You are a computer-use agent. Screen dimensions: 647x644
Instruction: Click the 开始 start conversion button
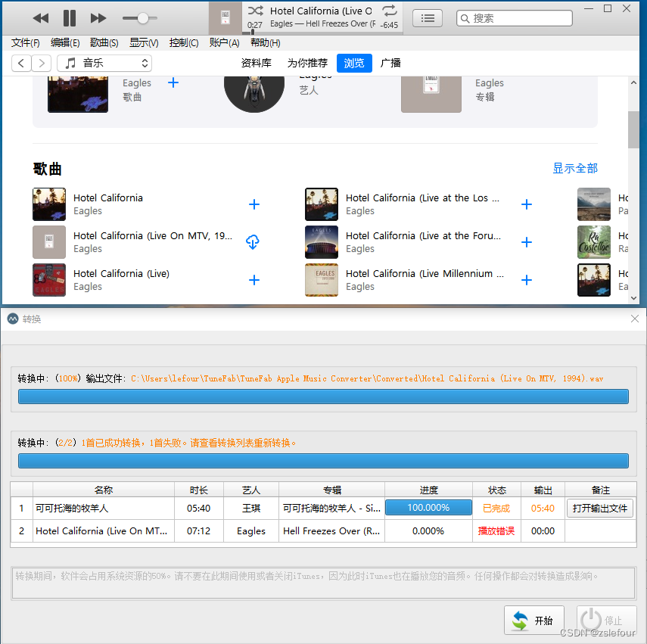[534, 620]
